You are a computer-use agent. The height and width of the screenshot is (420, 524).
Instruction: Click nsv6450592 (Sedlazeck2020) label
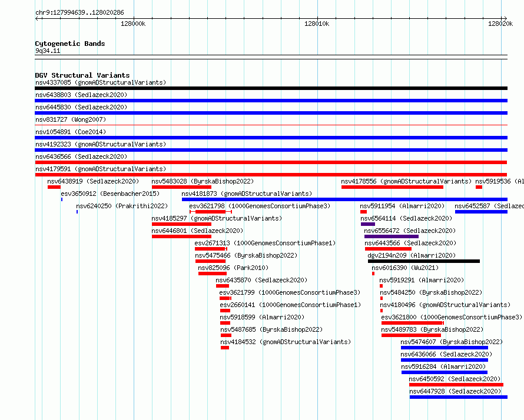[x=455, y=379]
